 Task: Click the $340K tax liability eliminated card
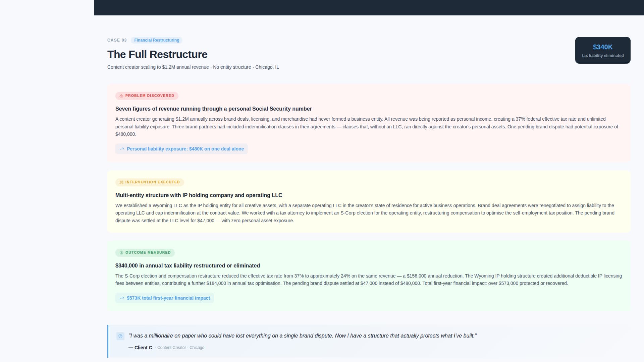tap(603, 50)
